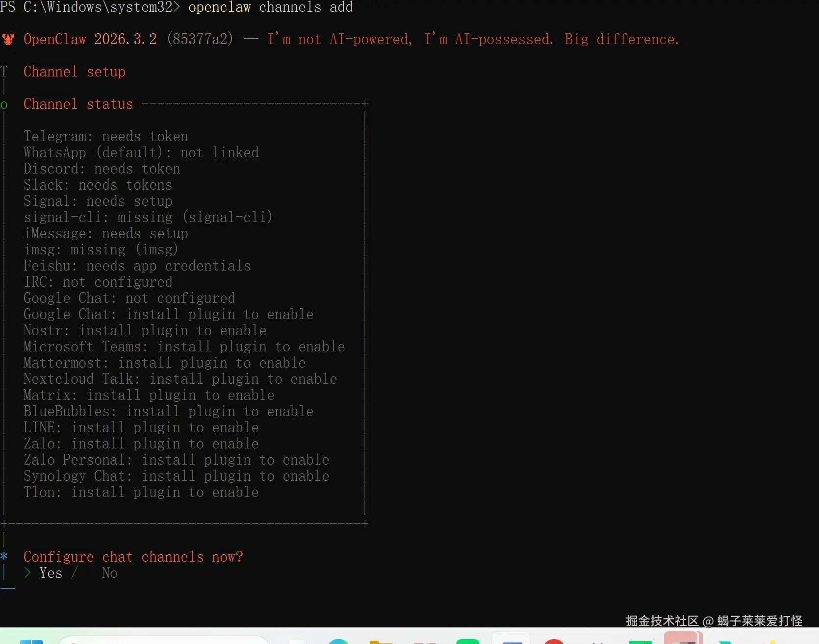
Task: Click 'WhatsApp (default): not linked' line
Action: click(x=141, y=152)
